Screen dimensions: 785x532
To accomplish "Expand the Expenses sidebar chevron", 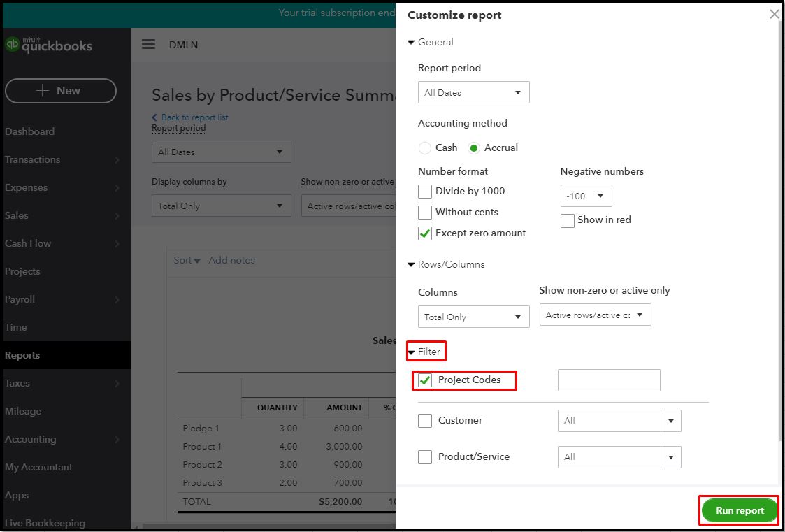I will click(117, 188).
